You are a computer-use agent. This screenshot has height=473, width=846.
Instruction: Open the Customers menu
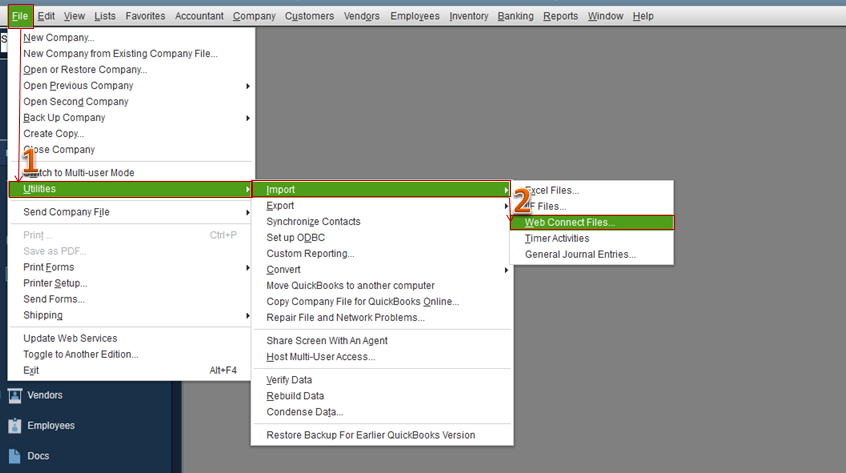[309, 16]
